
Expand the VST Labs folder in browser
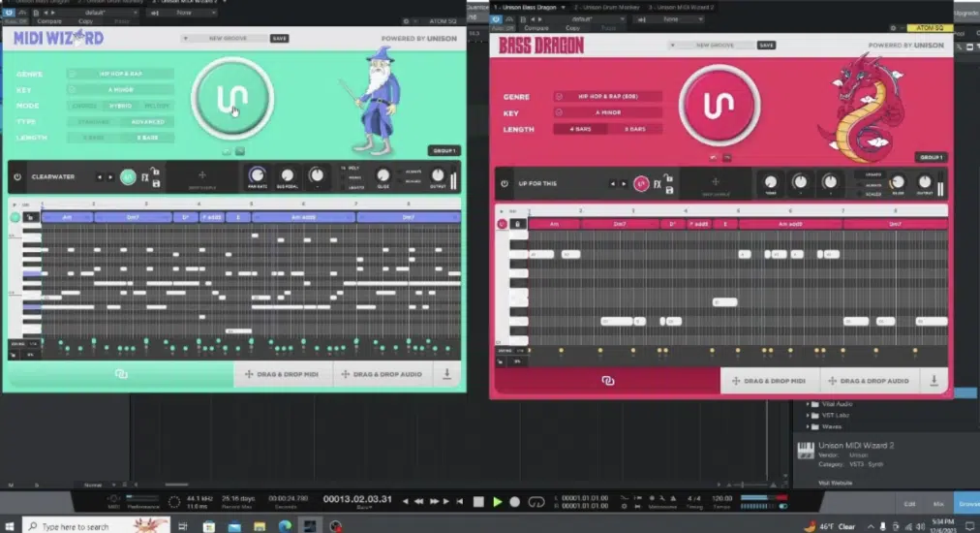[808, 416]
